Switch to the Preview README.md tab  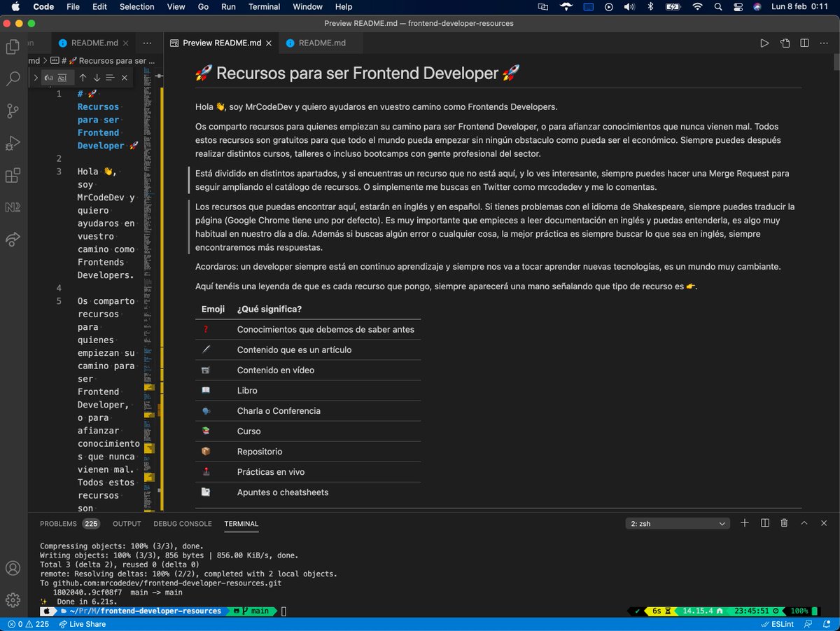222,43
